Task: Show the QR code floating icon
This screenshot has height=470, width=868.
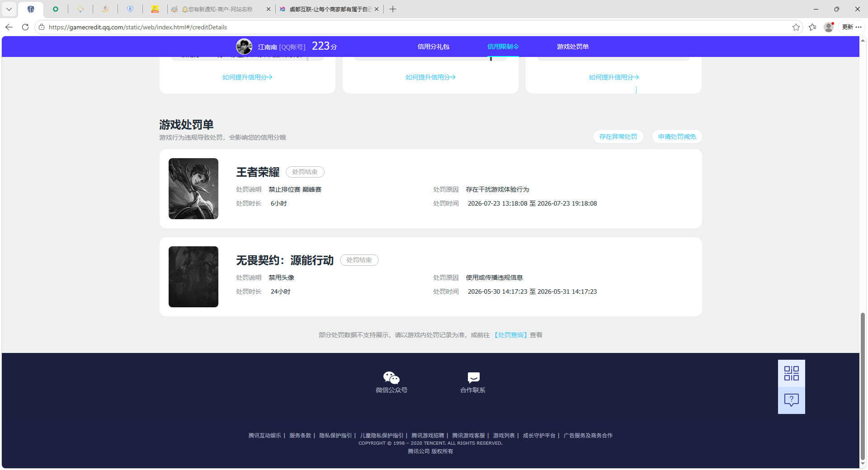Action: point(792,373)
